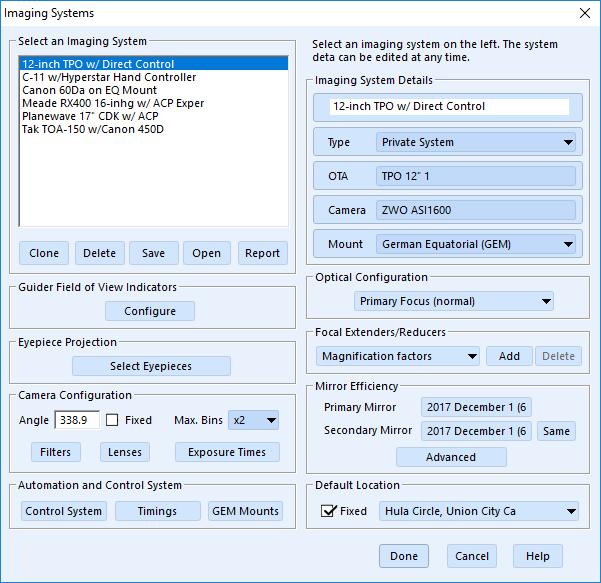The height and width of the screenshot is (583, 601).
Task: Toggle Fixed default location checkbox
Action: pyautogui.click(x=328, y=511)
